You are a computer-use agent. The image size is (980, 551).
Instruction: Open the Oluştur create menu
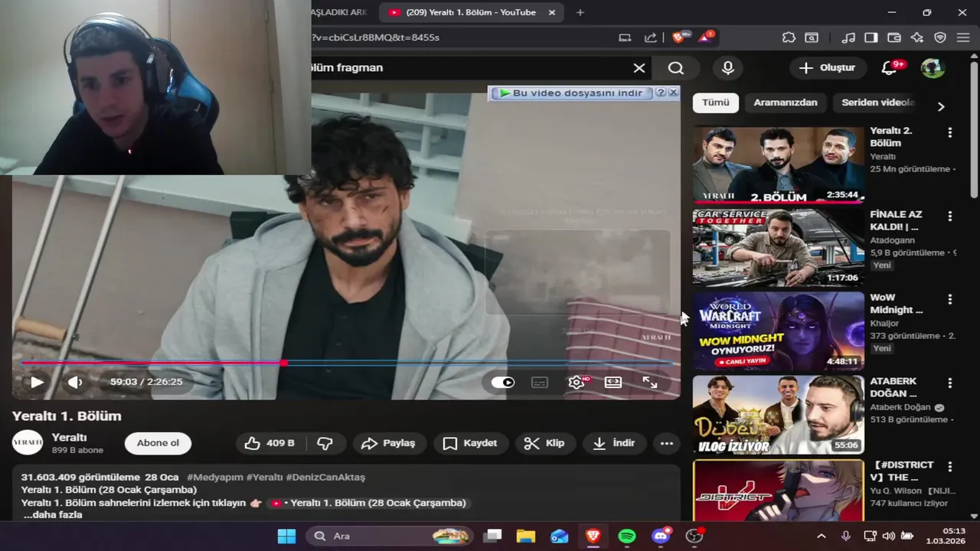point(827,67)
